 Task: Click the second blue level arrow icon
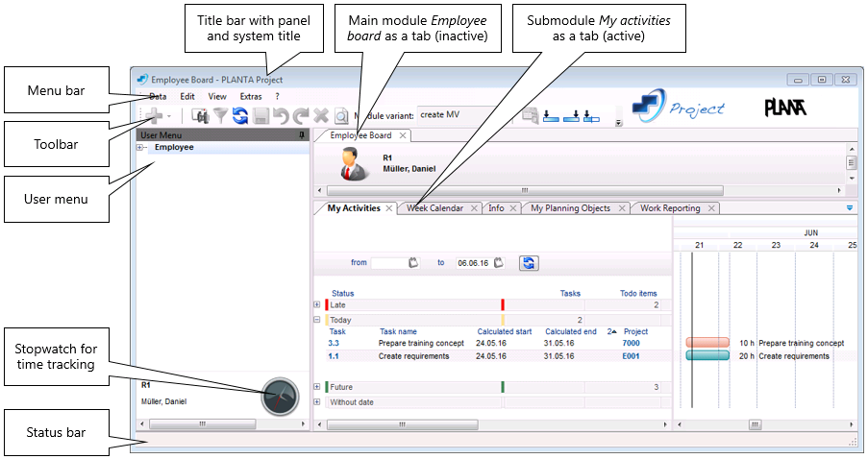click(x=571, y=116)
